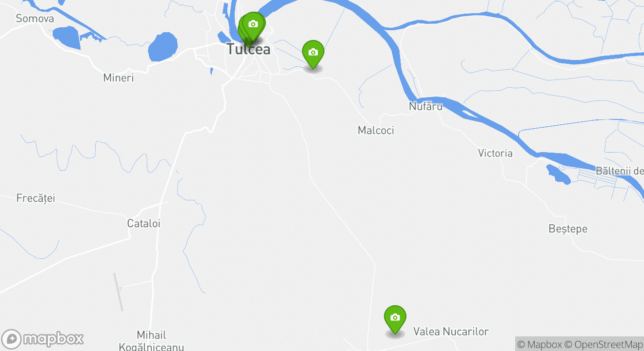Click the airport runway southwest of Cataloi
The image size is (644, 351).
[119, 292]
